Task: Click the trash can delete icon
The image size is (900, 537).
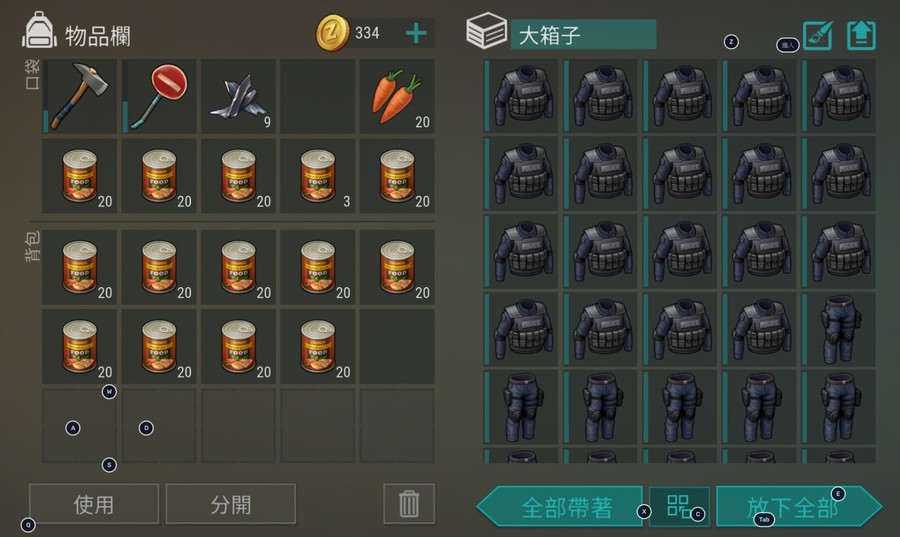Action: pyautogui.click(x=409, y=504)
